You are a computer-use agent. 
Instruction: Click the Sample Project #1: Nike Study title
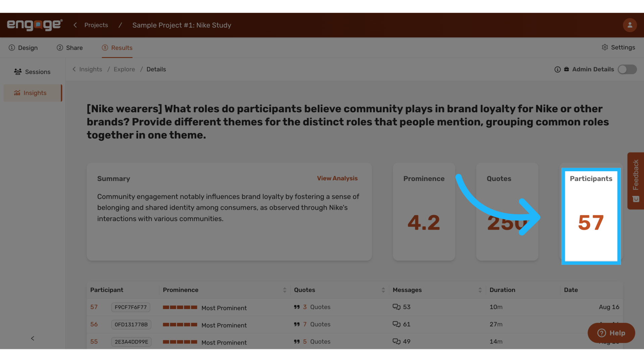tap(182, 25)
